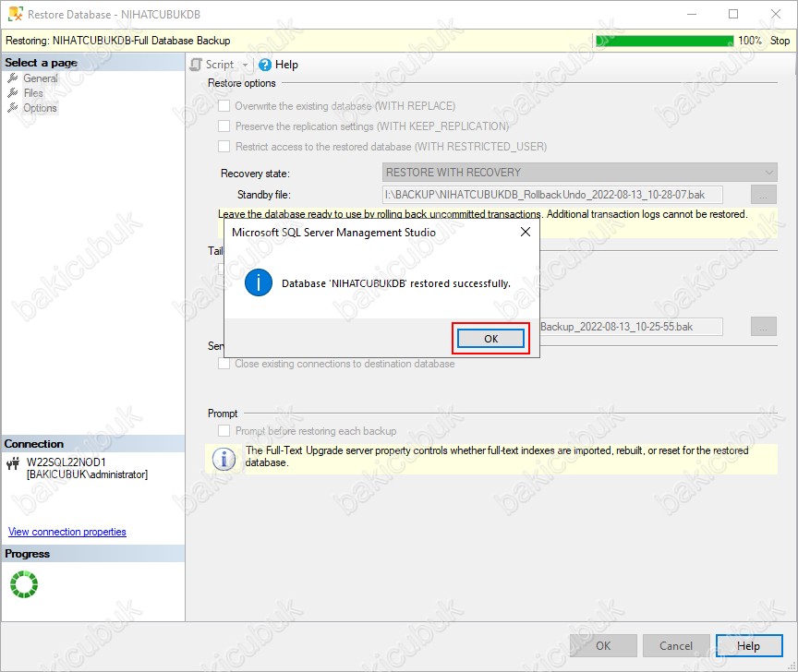Toggle Overwrite the existing database checkbox
The height and width of the screenshot is (672, 798).
tap(224, 106)
